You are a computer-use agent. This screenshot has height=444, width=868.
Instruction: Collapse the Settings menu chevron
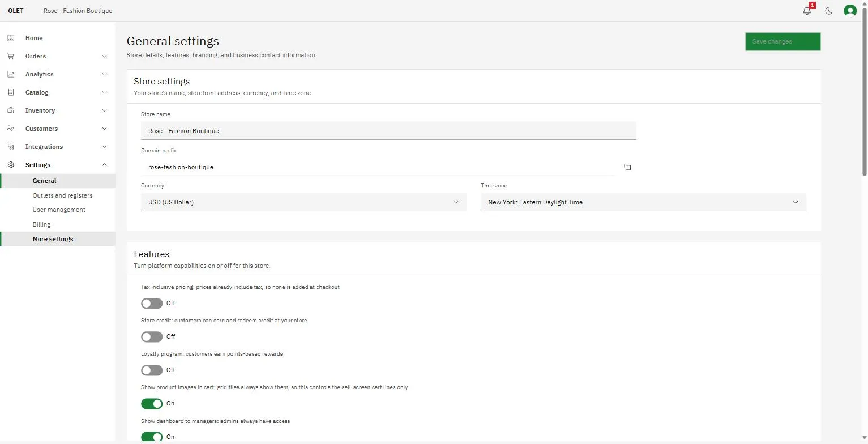click(x=104, y=165)
